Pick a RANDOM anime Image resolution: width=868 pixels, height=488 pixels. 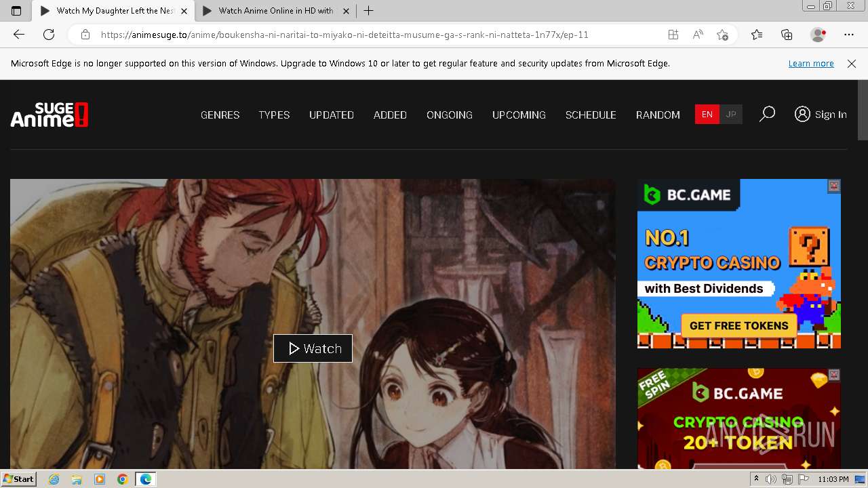[x=658, y=115]
